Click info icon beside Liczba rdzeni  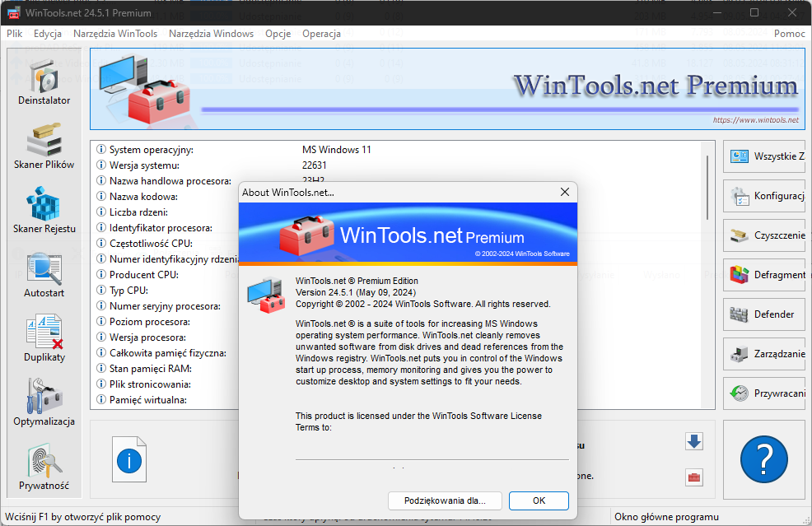[101, 212]
